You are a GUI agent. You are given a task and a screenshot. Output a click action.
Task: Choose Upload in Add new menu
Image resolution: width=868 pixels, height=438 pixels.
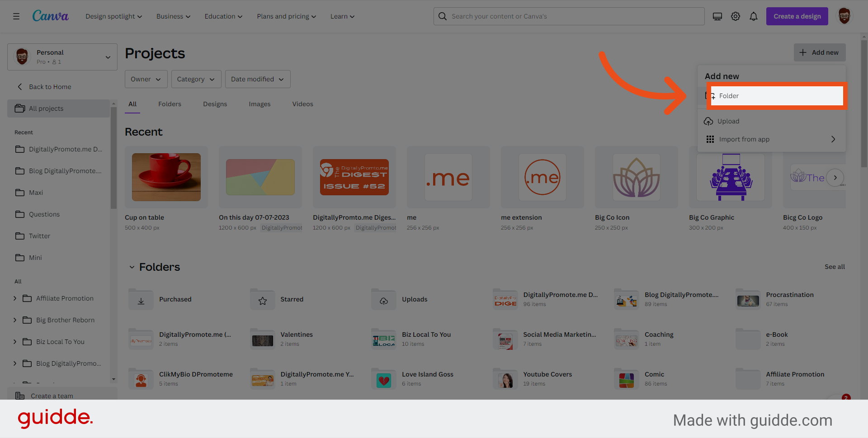[x=772, y=121]
